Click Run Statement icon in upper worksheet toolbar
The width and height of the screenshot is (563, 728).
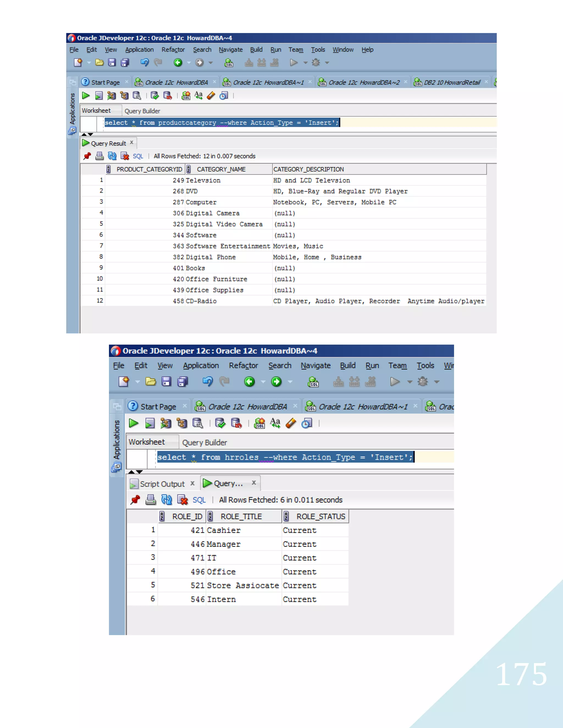(x=86, y=96)
